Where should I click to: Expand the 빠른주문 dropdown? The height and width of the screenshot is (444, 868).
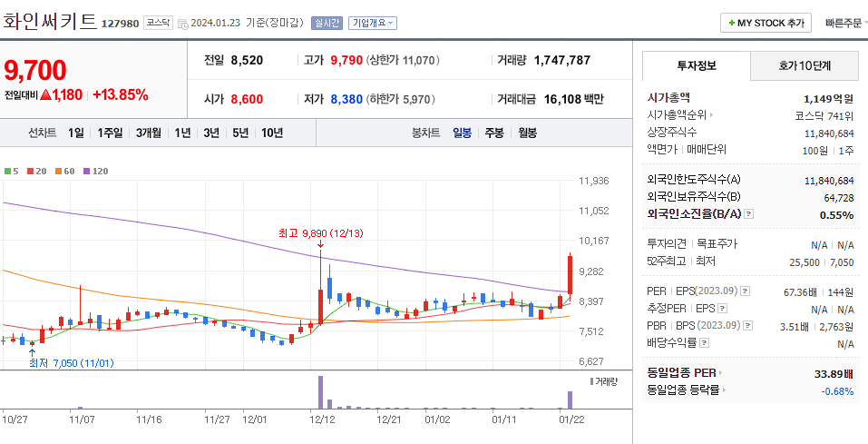coord(846,24)
